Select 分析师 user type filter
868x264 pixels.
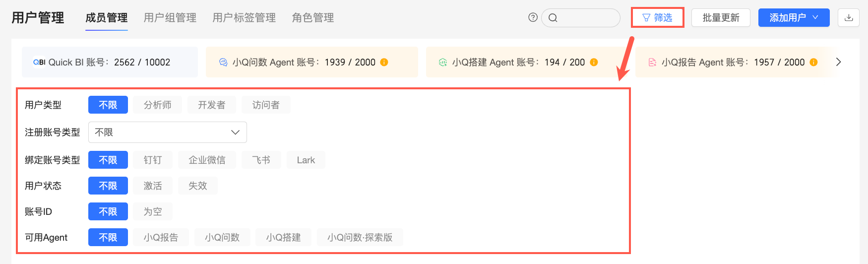pyautogui.click(x=157, y=105)
